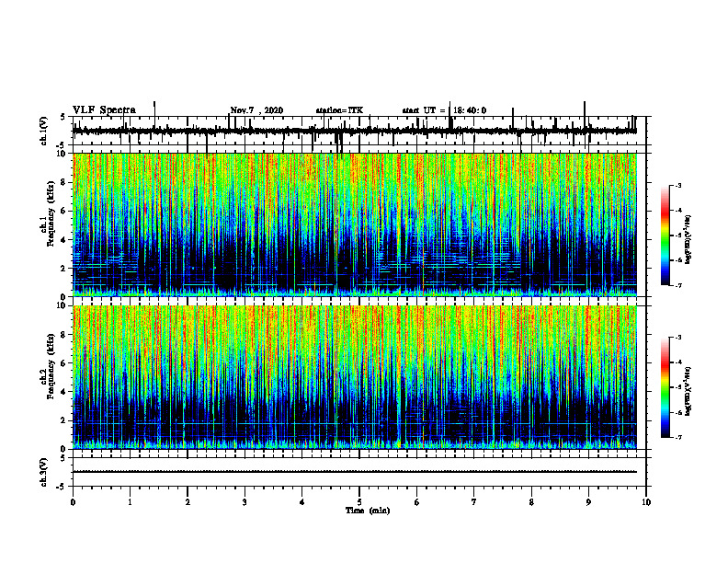Viewport: 728px width, 563px height.
Task: Click the 'VLF Spectra' plot title
Action: pos(104,110)
